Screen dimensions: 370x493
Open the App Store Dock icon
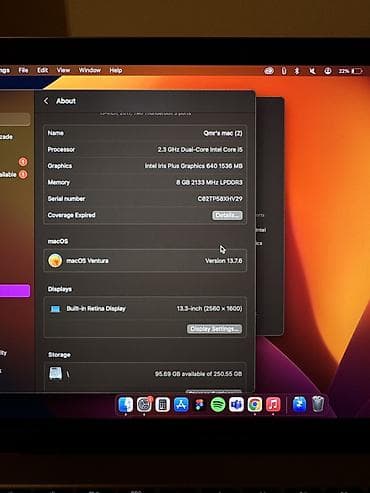(x=181, y=405)
